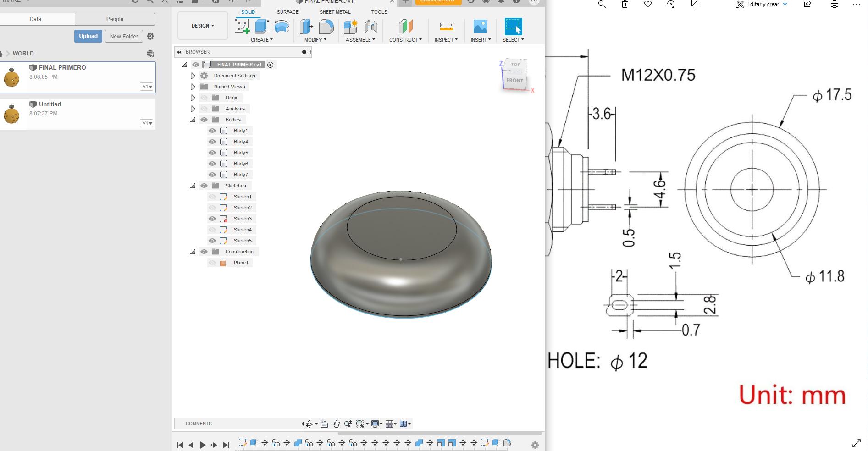Image resolution: width=868 pixels, height=451 pixels.
Task: Toggle visibility of Body1
Action: coord(212,131)
